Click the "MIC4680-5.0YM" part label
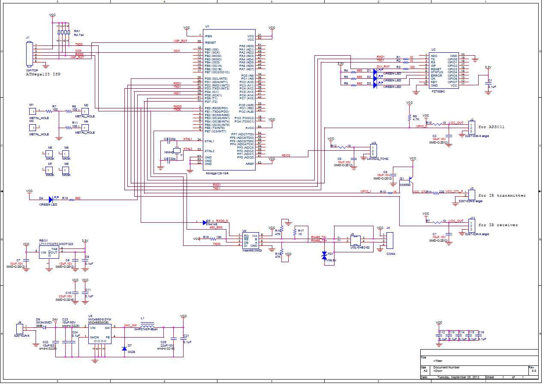The image size is (555, 392). 100,319
